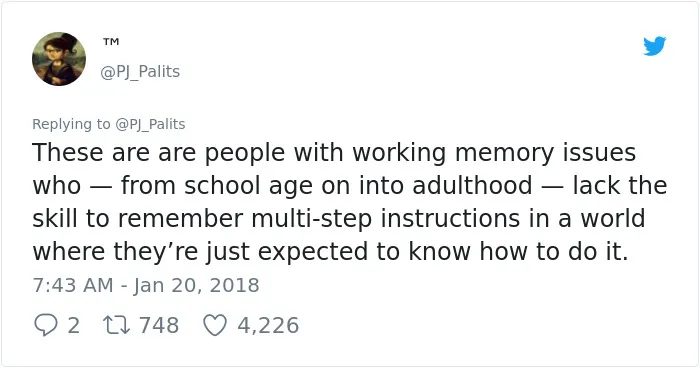Click the tweet's last line 'know how to do it.'
700x368 pixels.
point(518,251)
